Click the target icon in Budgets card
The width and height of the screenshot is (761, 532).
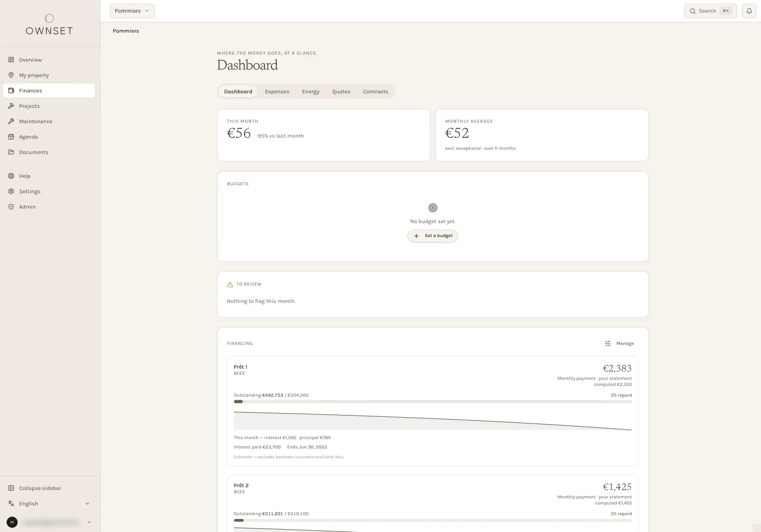coord(433,208)
